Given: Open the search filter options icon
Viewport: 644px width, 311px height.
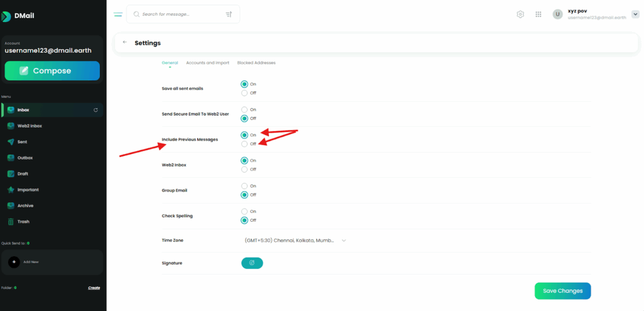Looking at the screenshot, I should pyautogui.click(x=228, y=14).
